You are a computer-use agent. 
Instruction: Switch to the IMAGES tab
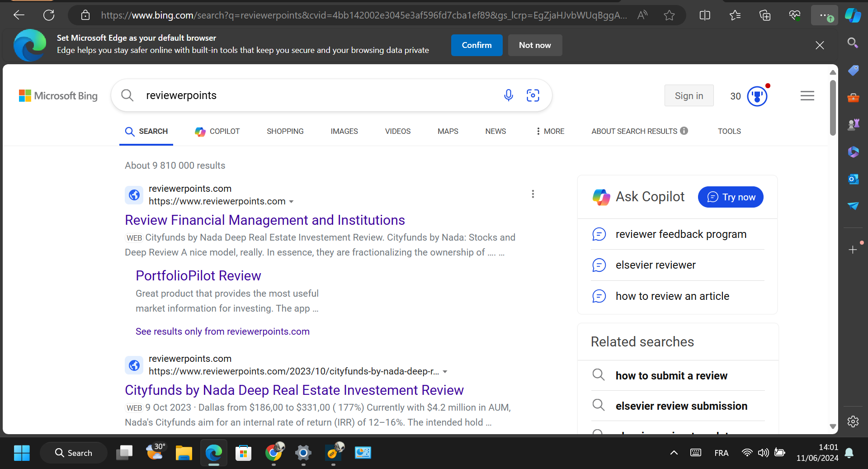[x=344, y=131]
